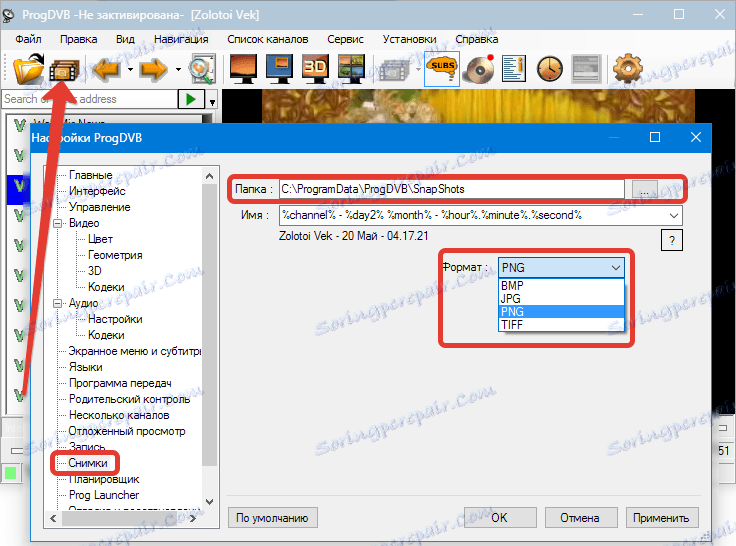
Task: Start recording with the disc record icon
Action: [479, 69]
